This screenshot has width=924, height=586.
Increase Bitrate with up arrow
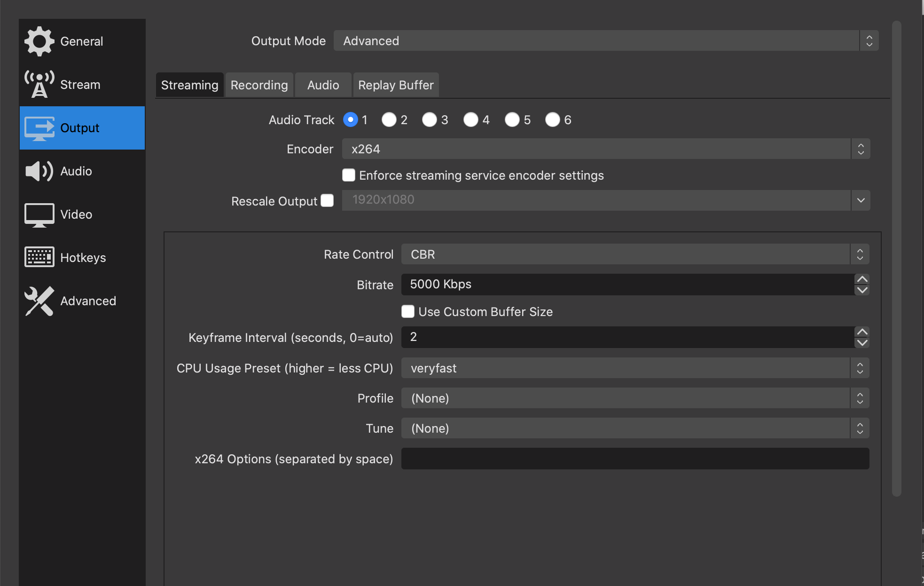pos(862,279)
